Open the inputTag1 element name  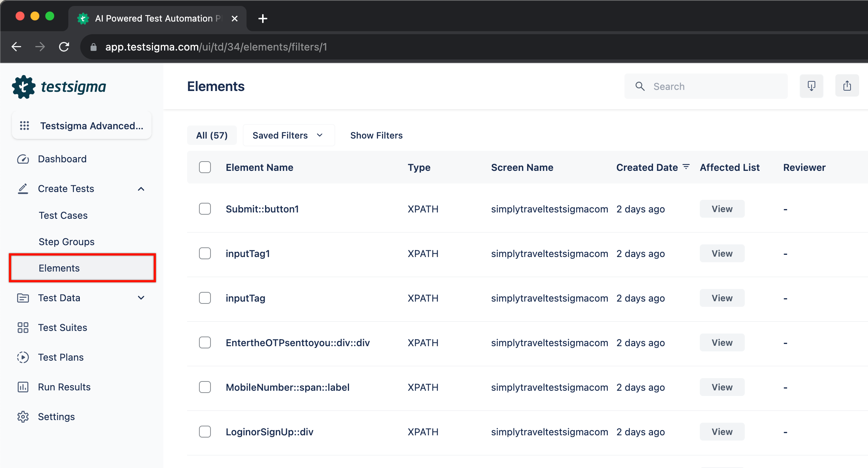[248, 254]
